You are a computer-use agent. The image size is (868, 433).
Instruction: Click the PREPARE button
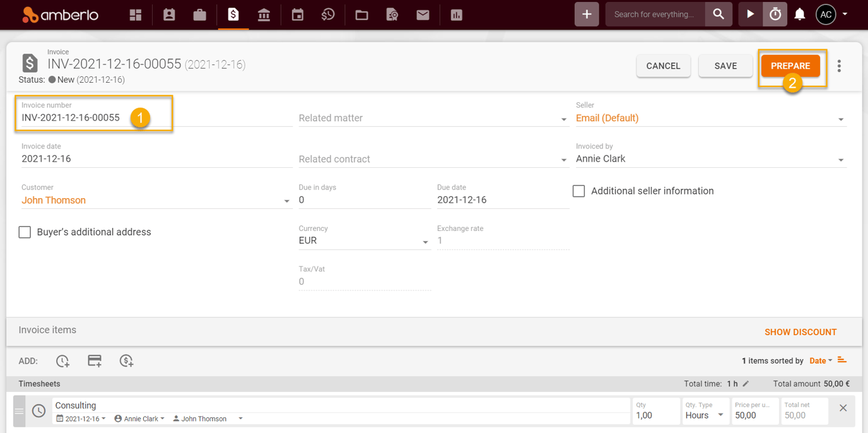pos(791,66)
